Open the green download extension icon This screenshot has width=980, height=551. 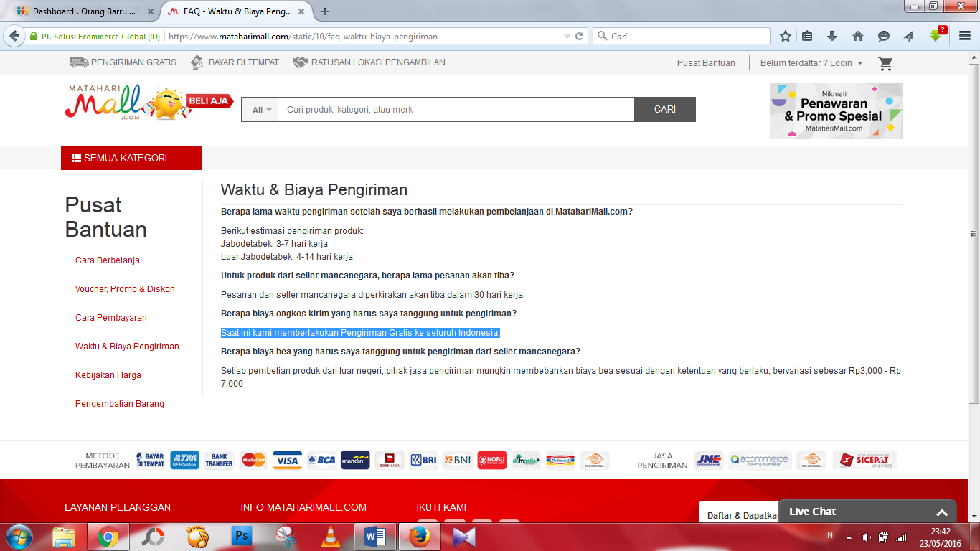tap(936, 35)
